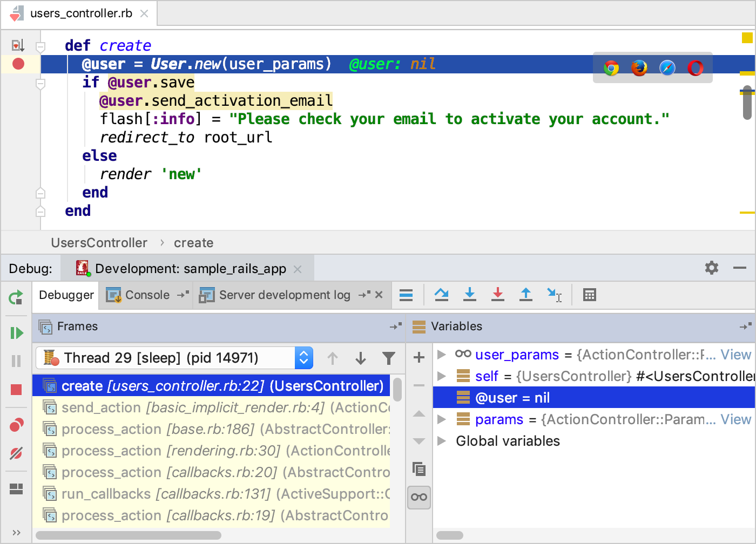The height and width of the screenshot is (544, 756).
Task: Select the process_action [callbacks.rb:19] frame
Action: (211, 515)
